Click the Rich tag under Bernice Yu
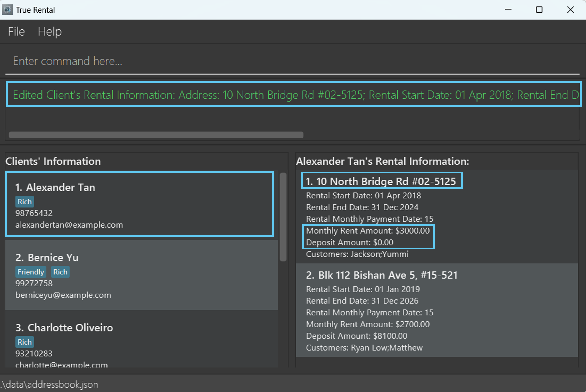 click(x=60, y=272)
